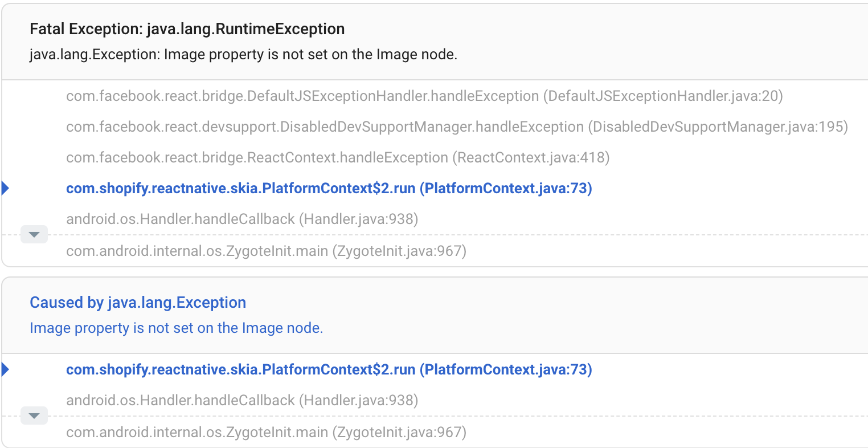Viewport: 868px width, 448px height.
Task: Select the DisabledDevSupportManager.handleException frame
Action: (325, 127)
